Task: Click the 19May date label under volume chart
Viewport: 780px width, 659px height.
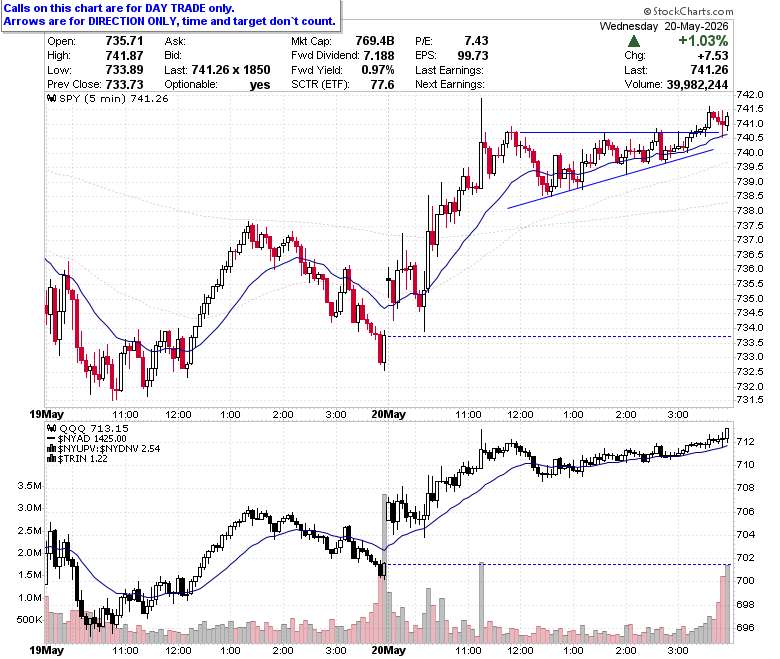Action: [x=47, y=650]
